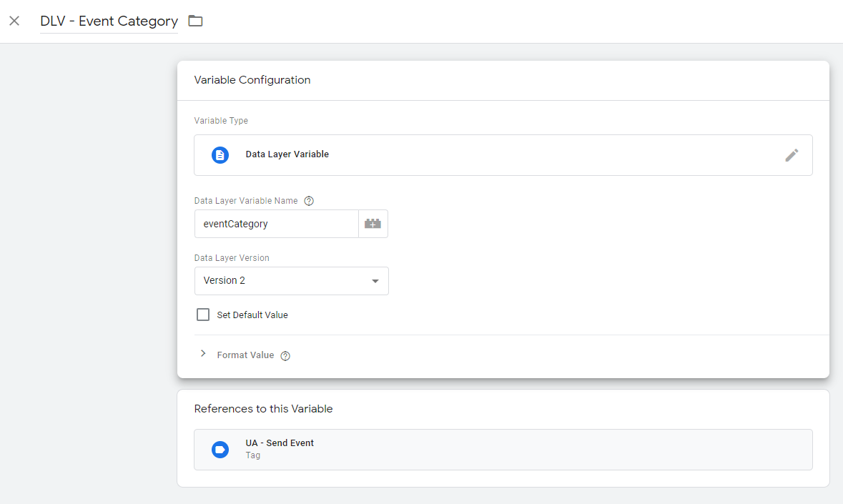Viewport: 843px width, 504px height.
Task: Open help for Data Layer Variable Name
Action: click(x=309, y=201)
